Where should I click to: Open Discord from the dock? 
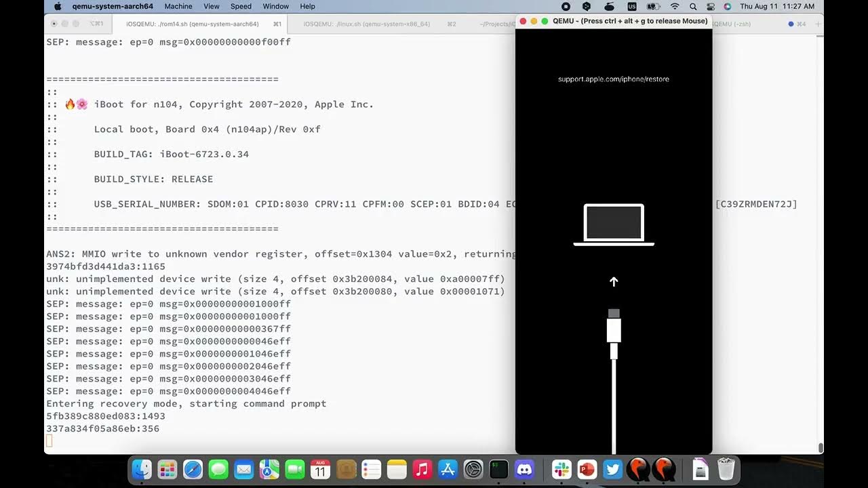525,469
